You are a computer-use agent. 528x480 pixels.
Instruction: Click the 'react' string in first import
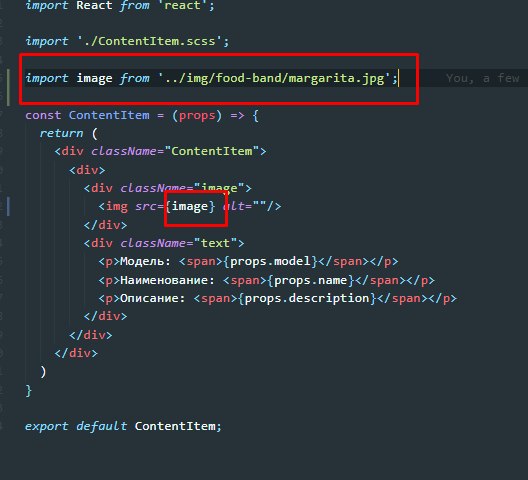[x=182, y=5]
